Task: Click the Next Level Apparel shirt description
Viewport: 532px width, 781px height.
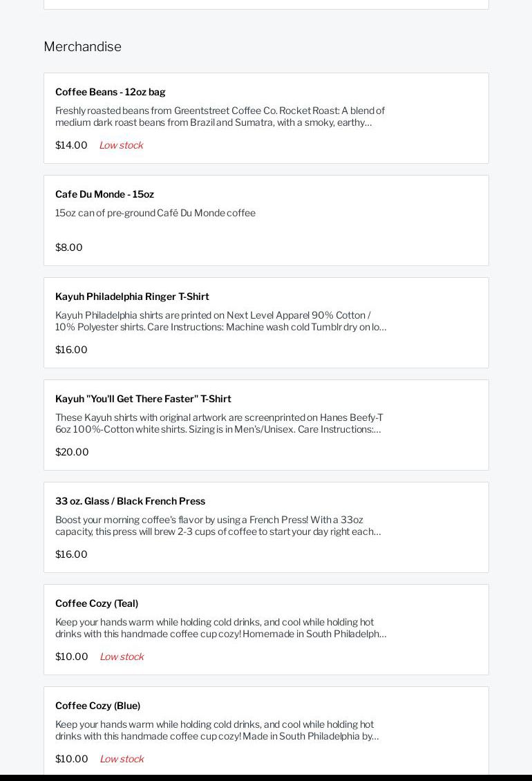Action: 220,321
